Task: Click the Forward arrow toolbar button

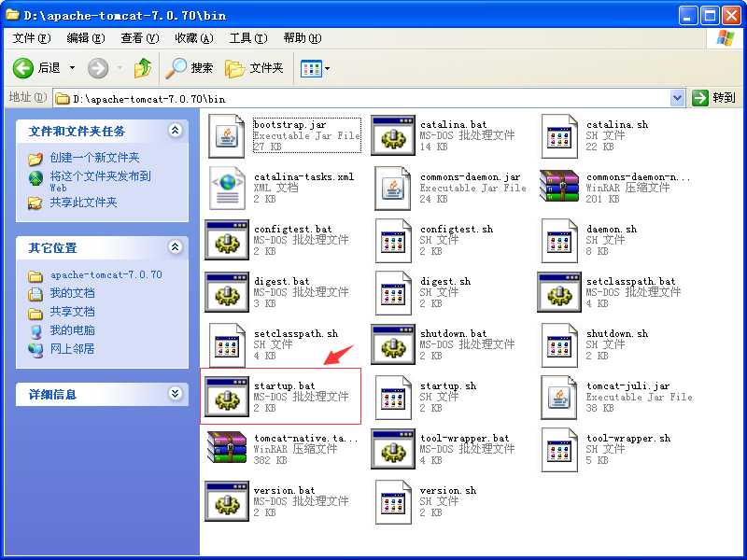Action: [x=98, y=68]
